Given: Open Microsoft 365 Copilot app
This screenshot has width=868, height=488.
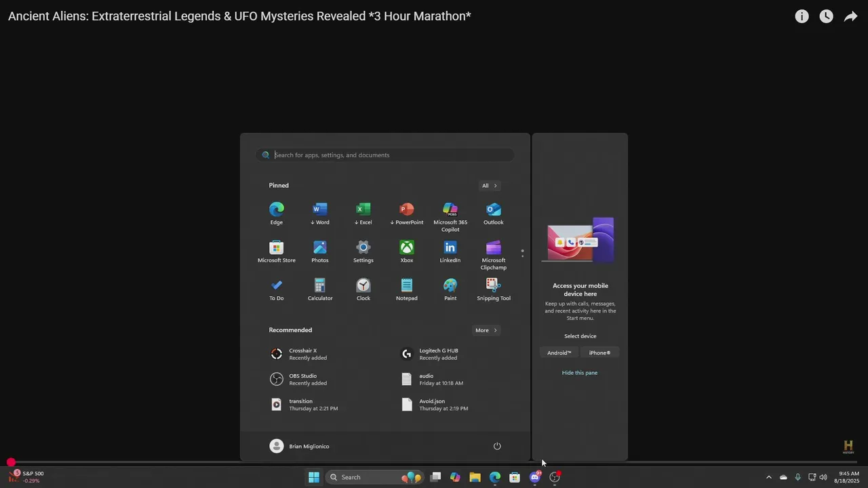Looking at the screenshot, I should (x=450, y=216).
